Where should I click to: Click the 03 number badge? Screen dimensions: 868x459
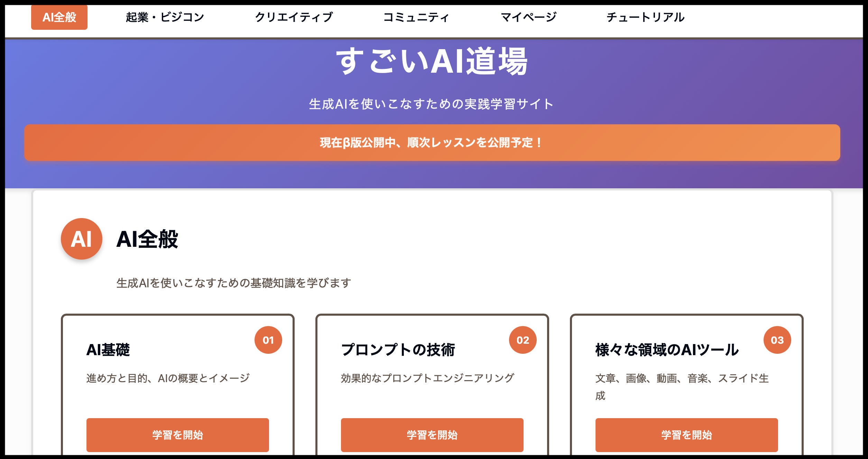(x=777, y=340)
